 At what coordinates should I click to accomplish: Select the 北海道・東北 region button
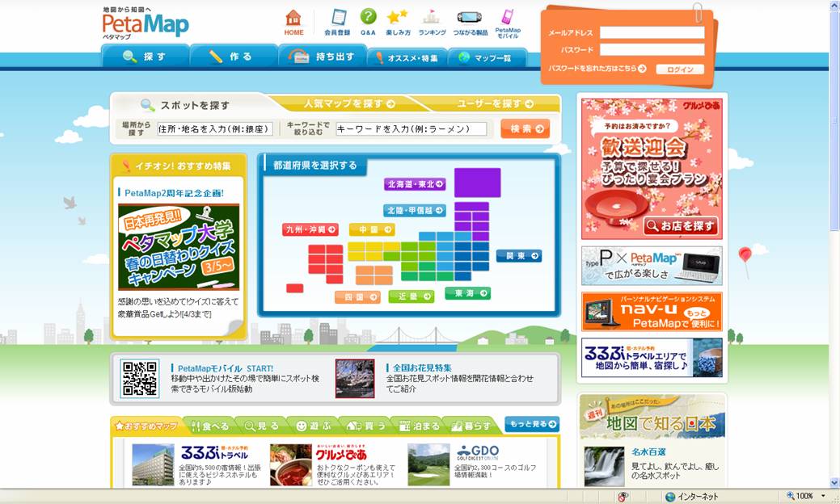tap(415, 184)
